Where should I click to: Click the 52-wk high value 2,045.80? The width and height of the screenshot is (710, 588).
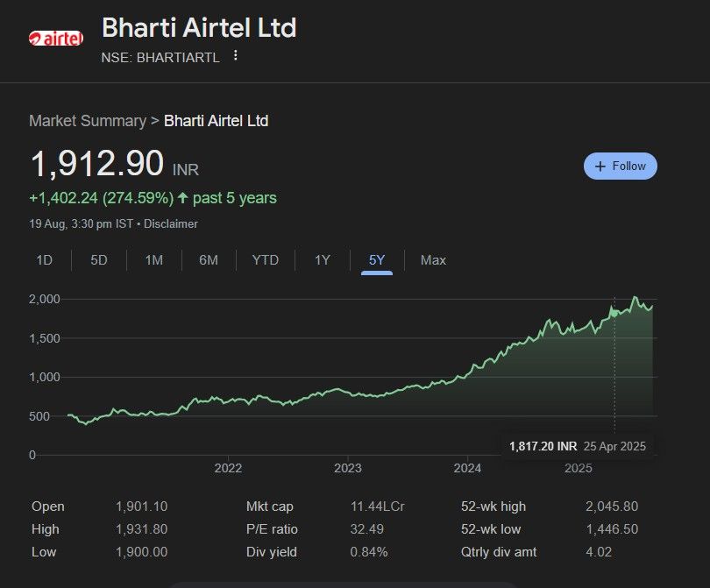(612, 507)
